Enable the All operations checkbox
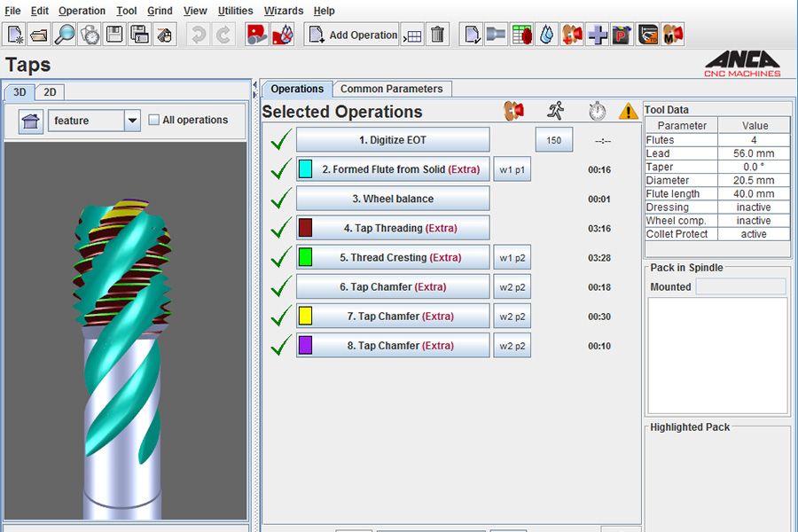Screen dimensions: 798x532 click(x=154, y=121)
